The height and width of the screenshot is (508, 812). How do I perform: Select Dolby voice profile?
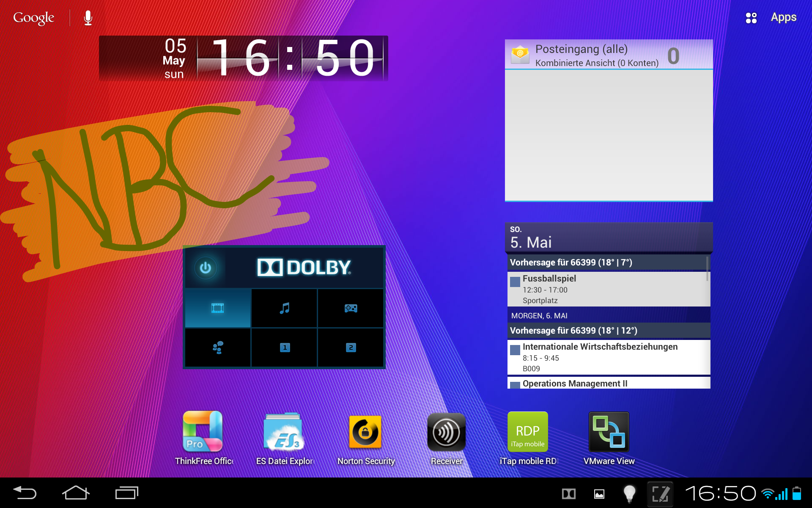tap(218, 348)
